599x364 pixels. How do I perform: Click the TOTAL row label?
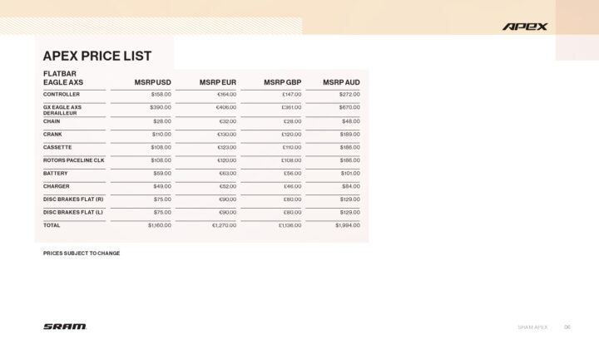52,225
